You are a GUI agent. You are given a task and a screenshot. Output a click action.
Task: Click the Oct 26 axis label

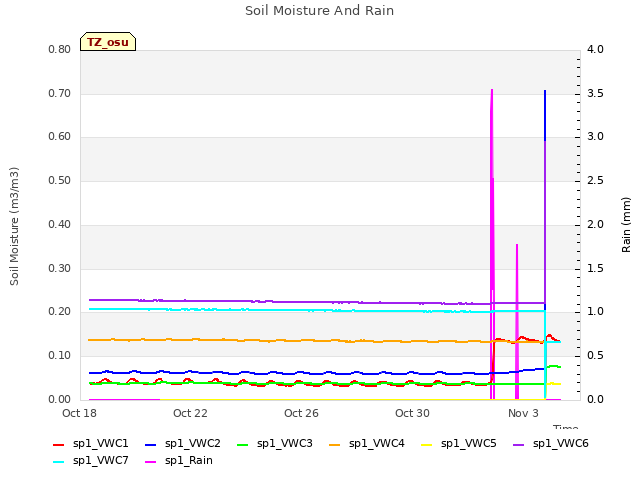click(301, 413)
